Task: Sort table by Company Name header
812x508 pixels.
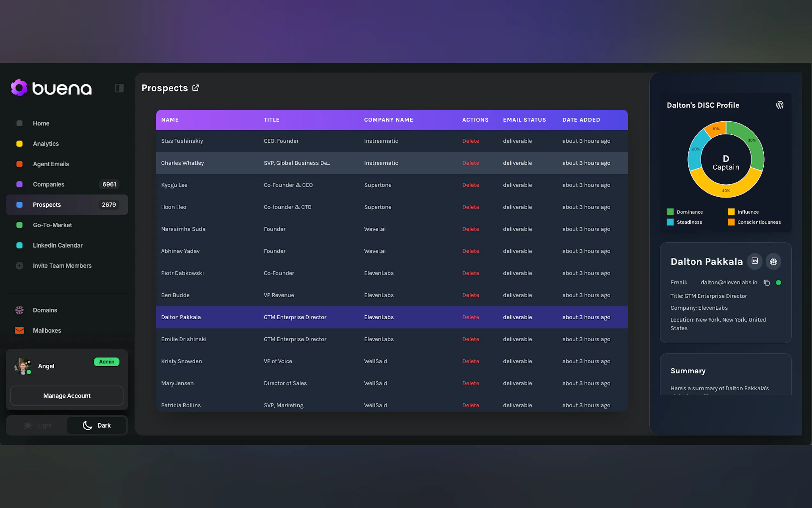Action: click(x=388, y=120)
